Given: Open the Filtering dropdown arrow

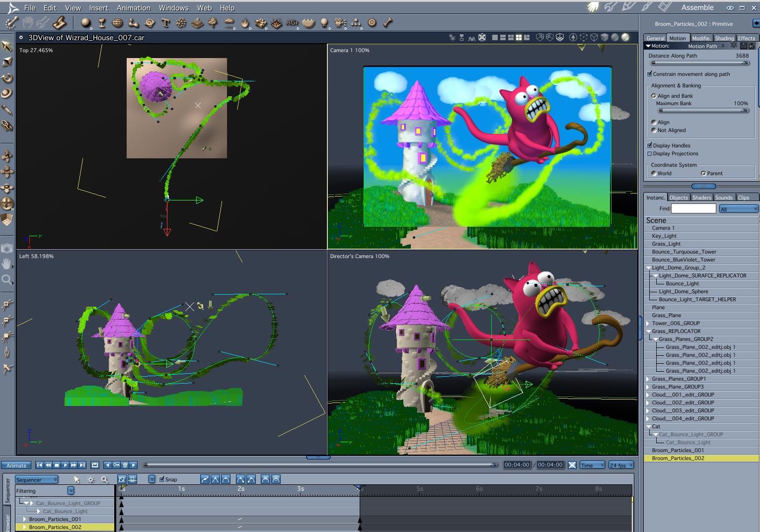Looking at the screenshot, I should (x=71, y=491).
